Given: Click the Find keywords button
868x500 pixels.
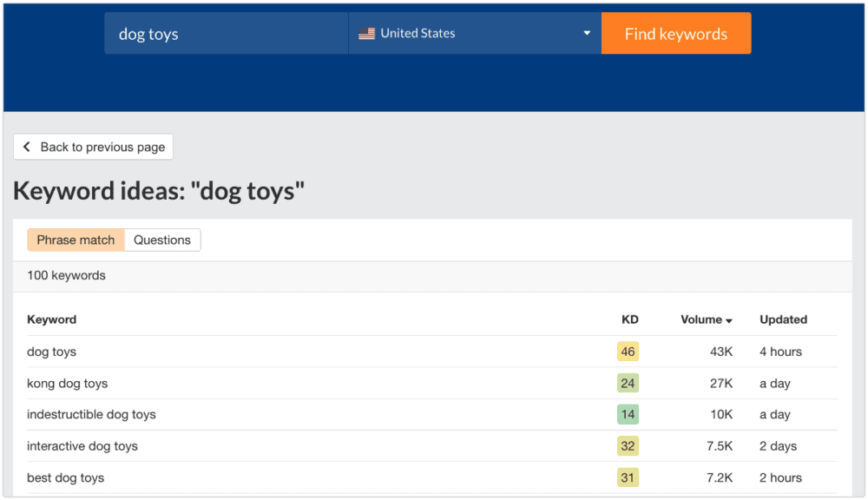Looking at the screenshot, I should click(x=676, y=33).
